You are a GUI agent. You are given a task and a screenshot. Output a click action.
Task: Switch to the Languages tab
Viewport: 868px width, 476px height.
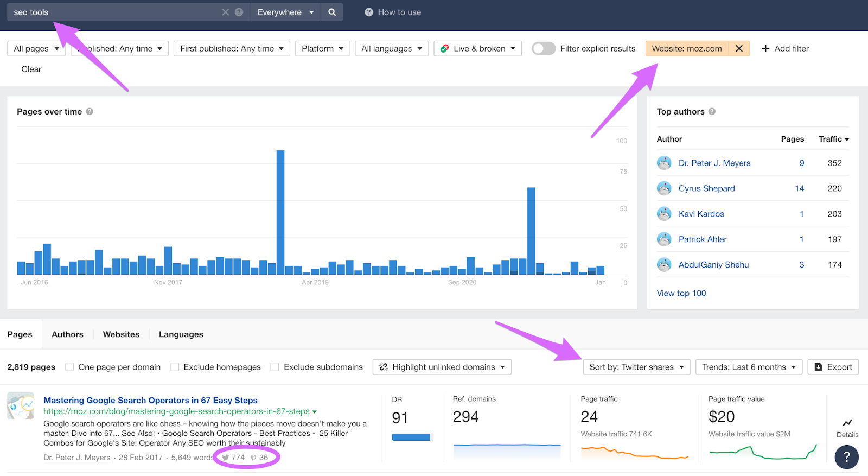[x=181, y=334]
